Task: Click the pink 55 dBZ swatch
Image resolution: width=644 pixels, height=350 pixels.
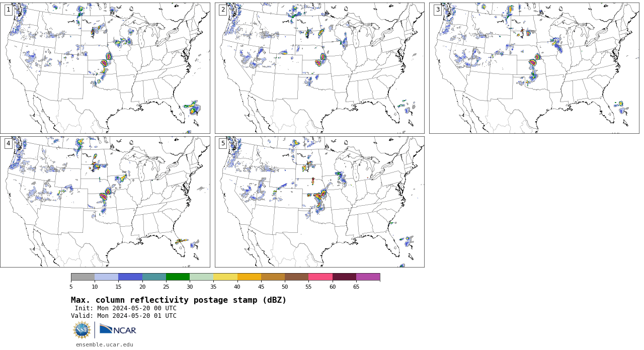Action: point(320,277)
